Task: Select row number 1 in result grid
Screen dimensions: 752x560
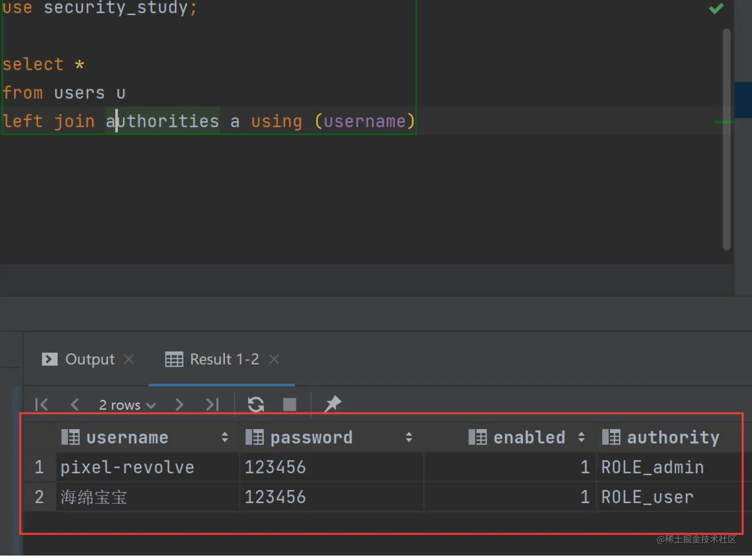Action: [x=39, y=467]
